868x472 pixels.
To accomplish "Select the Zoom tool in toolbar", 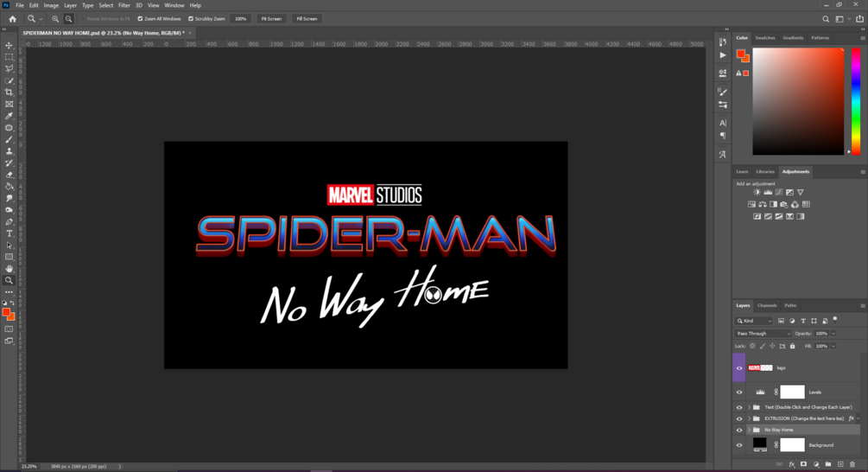I will pos(9,280).
